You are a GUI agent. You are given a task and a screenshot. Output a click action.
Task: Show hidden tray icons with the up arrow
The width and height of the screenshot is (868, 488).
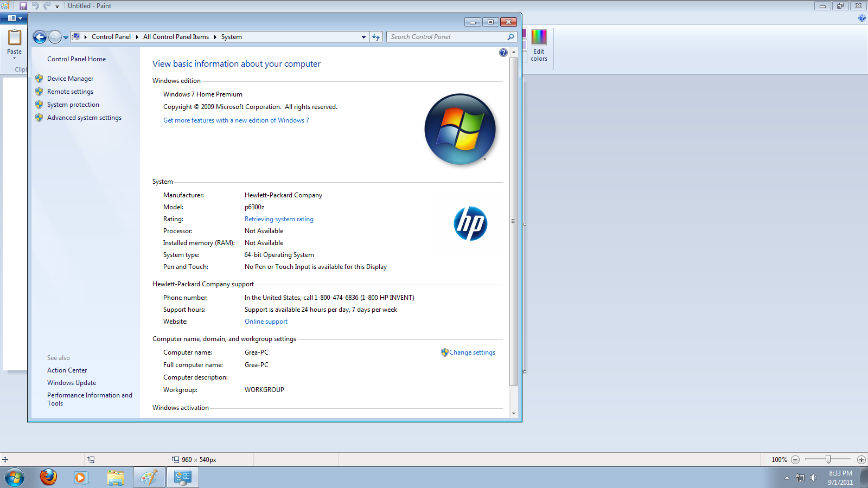(x=787, y=478)
